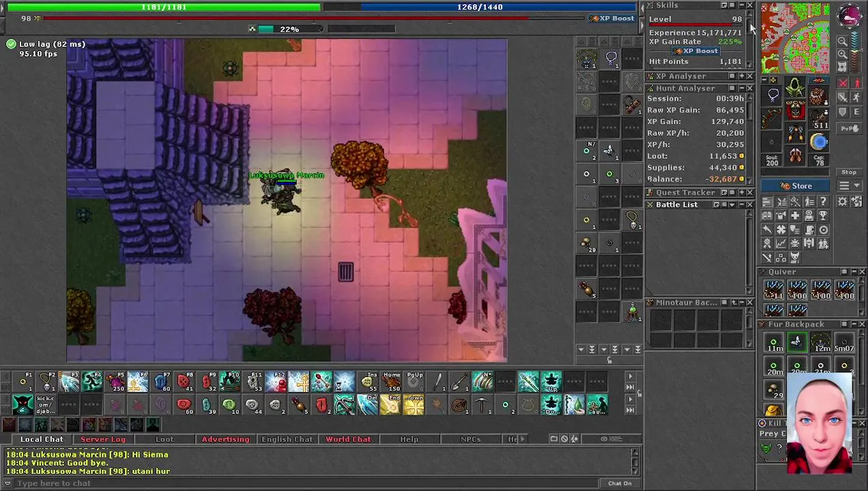This screenshot has height=491, width=868.
Task: Zoom in the minimap with plus magnifier
Action: pyautogui.click(x=842, y=54)
